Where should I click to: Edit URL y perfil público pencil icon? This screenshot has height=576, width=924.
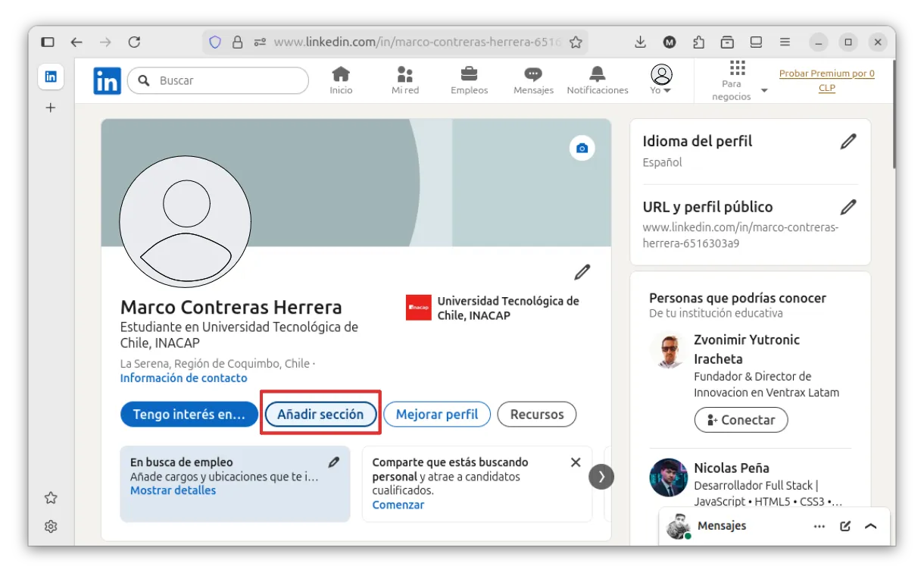click(848, 207)
